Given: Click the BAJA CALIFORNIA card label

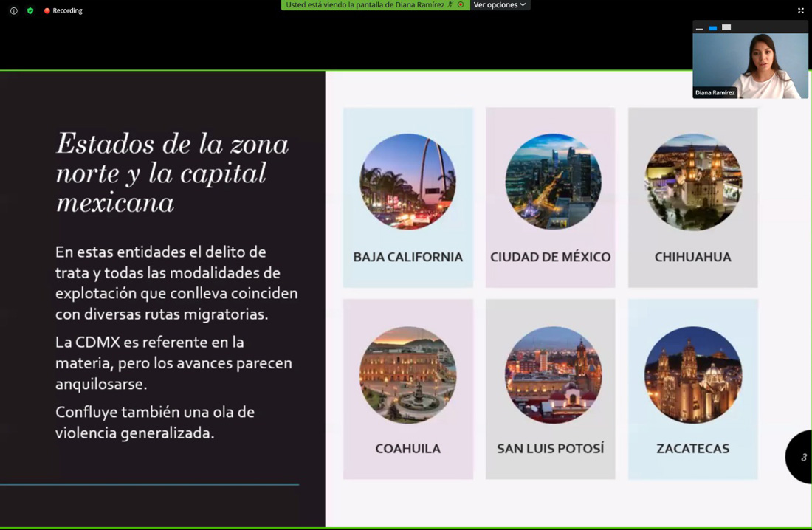Looking at the screenshot, I should coord(407,258).
